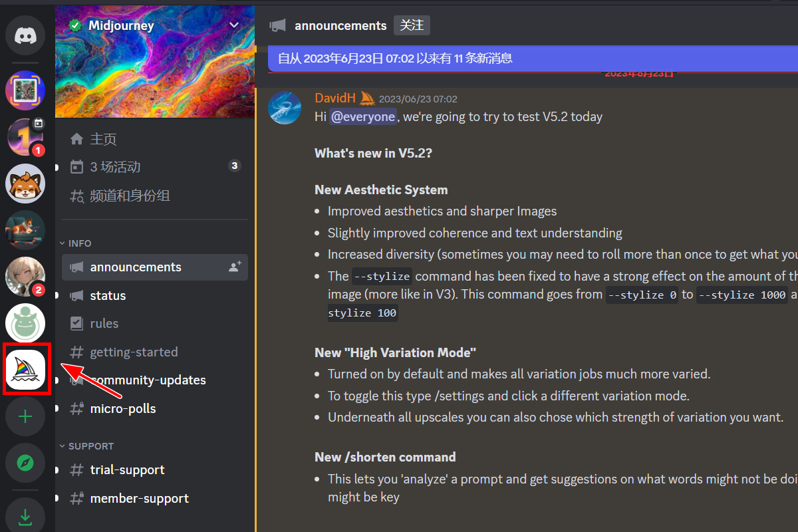Click "Turned on by default" bullet line
The image size is (798, 532).
pyautogui.click(x=519, y=374)
